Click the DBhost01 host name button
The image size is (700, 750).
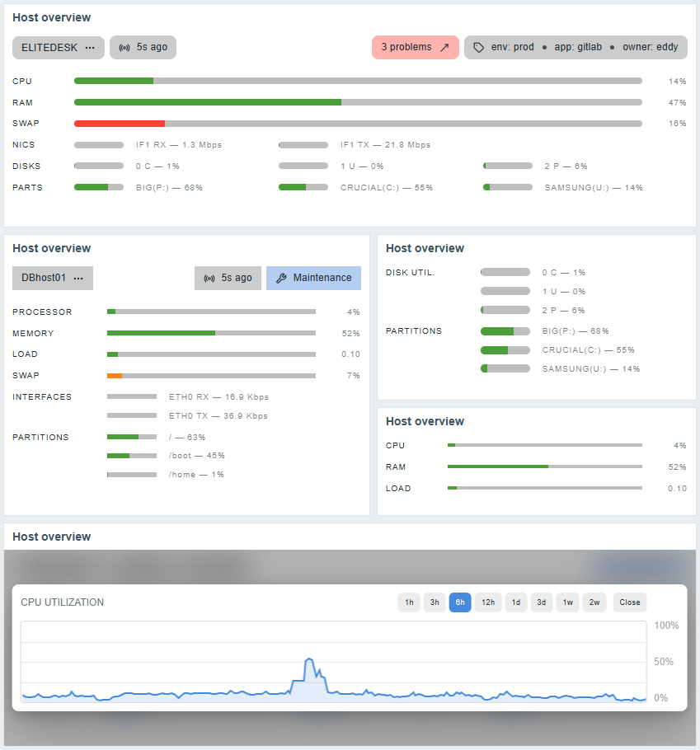tap(53, 279)
